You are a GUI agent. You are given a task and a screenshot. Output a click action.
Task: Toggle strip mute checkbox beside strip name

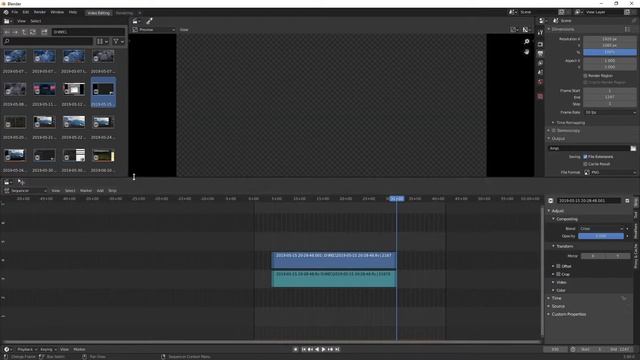coord(627,201)
